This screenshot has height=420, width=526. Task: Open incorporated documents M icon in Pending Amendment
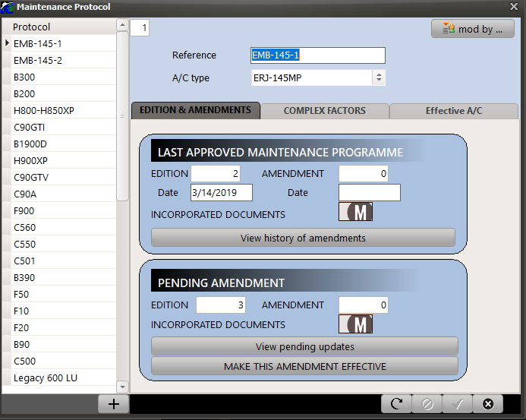[x=355, y=324]
